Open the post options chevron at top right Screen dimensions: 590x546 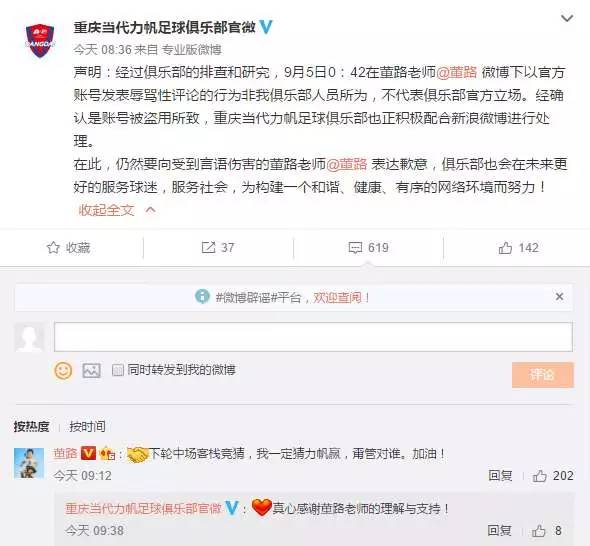tap(567, 18)
